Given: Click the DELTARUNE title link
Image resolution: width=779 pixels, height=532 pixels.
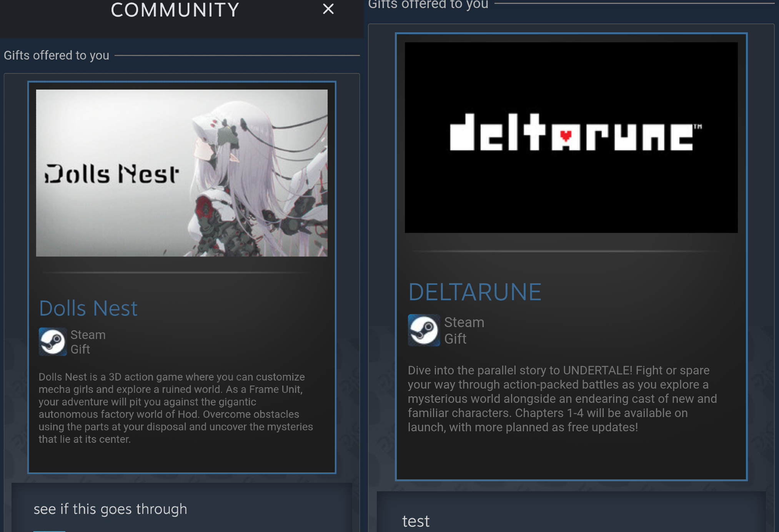Looking at the screenshot, I should point(475,292).
